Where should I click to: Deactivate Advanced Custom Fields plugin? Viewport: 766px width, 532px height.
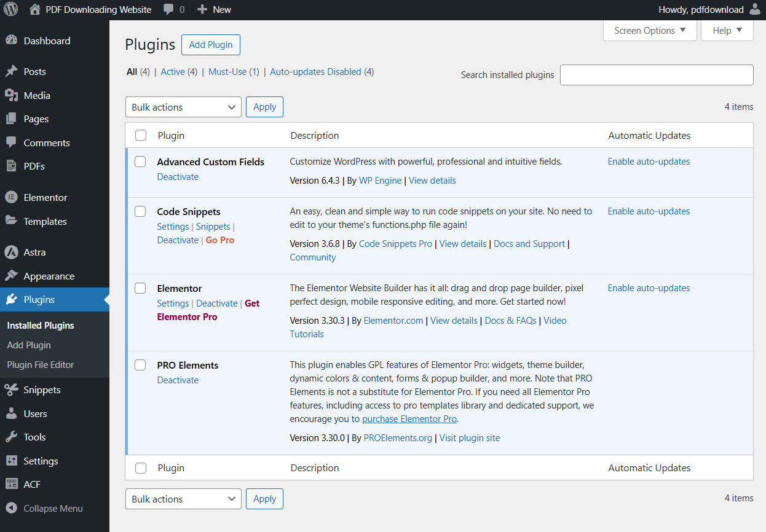click(x=178, y=177)
